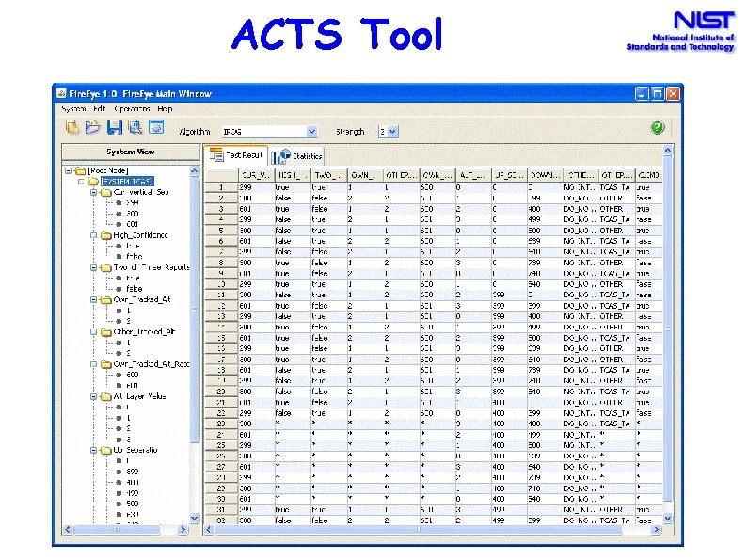Select the Own_Tracked_Alt_Rate tree item
The width and height of the screenshot is (747, 560).
(151, 364)
